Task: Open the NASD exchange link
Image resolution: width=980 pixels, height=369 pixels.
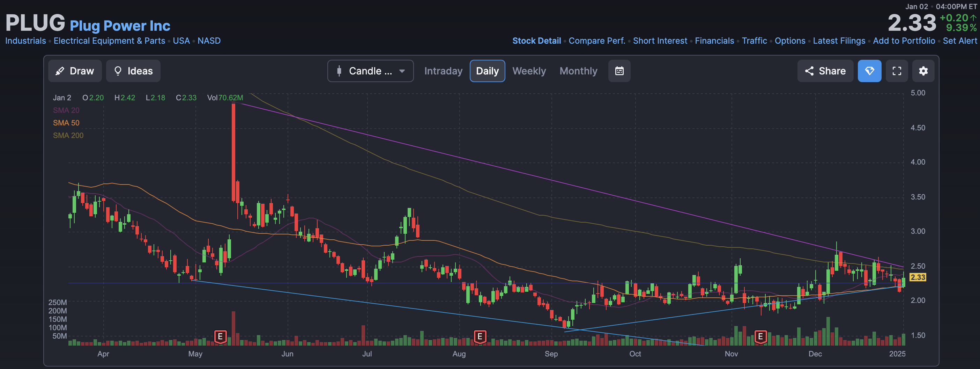Action: click(209, 41)
